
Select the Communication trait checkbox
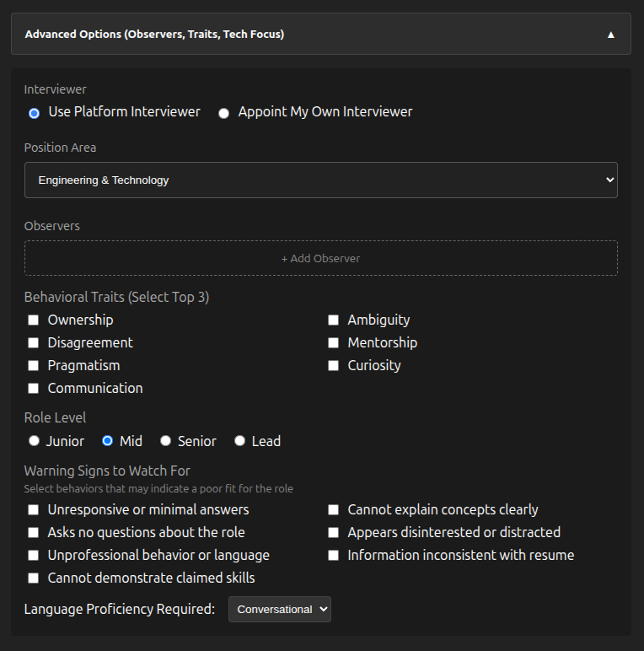pyautogui.click(x=34, y=389)
